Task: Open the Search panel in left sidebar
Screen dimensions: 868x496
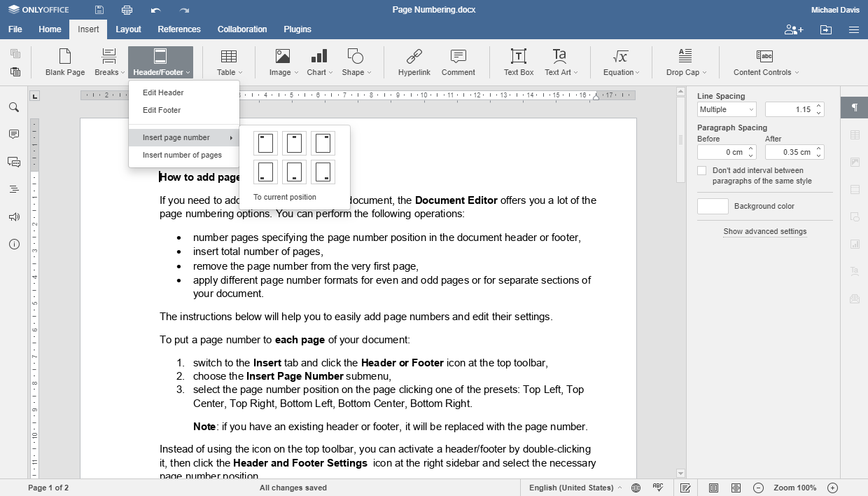Action: [x=14, y=107]
